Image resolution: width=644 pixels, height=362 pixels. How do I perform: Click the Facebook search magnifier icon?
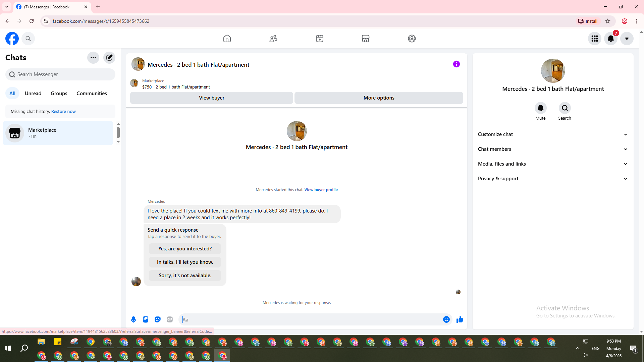pyautogui.click(x=28, y=39)
